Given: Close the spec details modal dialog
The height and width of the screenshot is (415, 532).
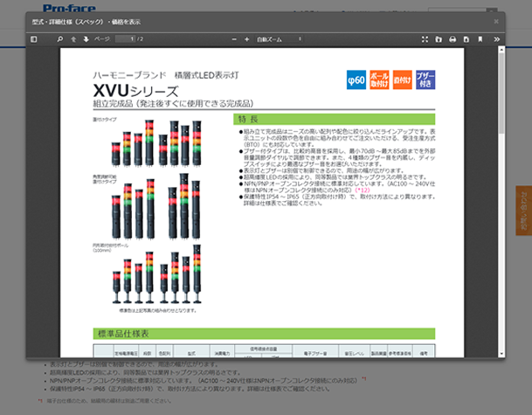Looking at the screenshot, I should [x=496, y=19].
